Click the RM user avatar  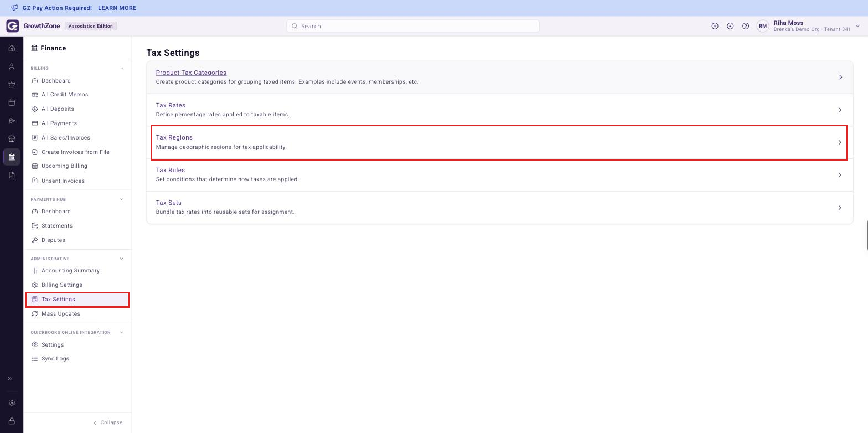pos(763,26)
